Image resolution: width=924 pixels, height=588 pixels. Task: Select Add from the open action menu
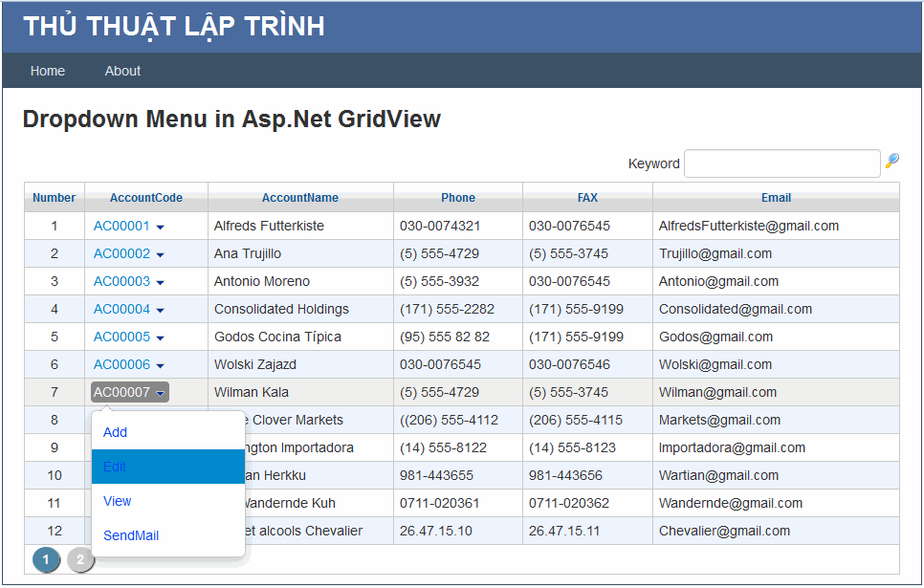click(115, 432)
